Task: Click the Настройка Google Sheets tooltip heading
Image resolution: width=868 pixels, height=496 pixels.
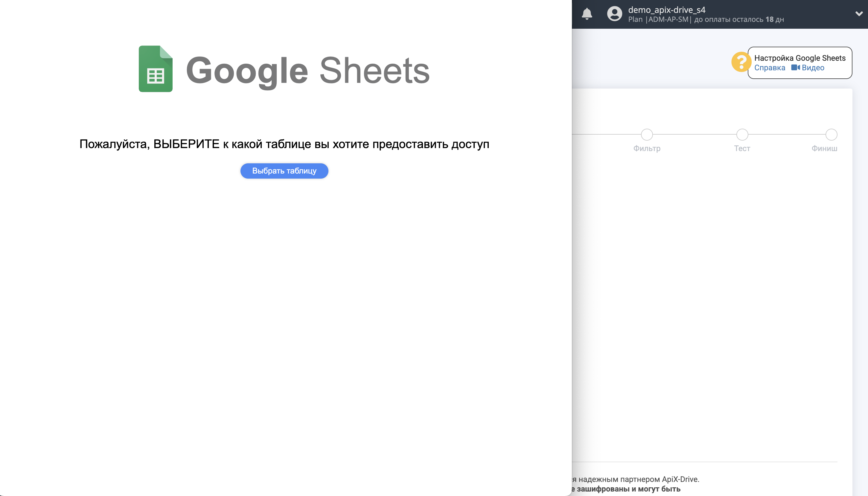Action: [x=800, y=58]
